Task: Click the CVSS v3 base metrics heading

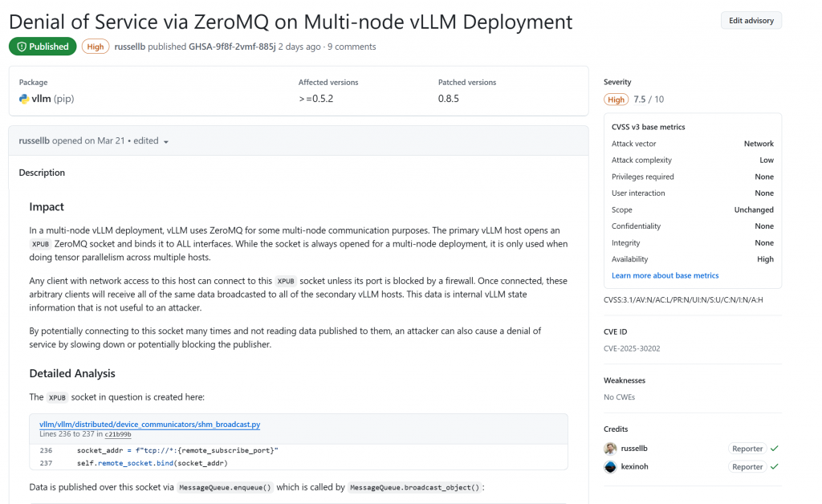Action: point(648,128)
